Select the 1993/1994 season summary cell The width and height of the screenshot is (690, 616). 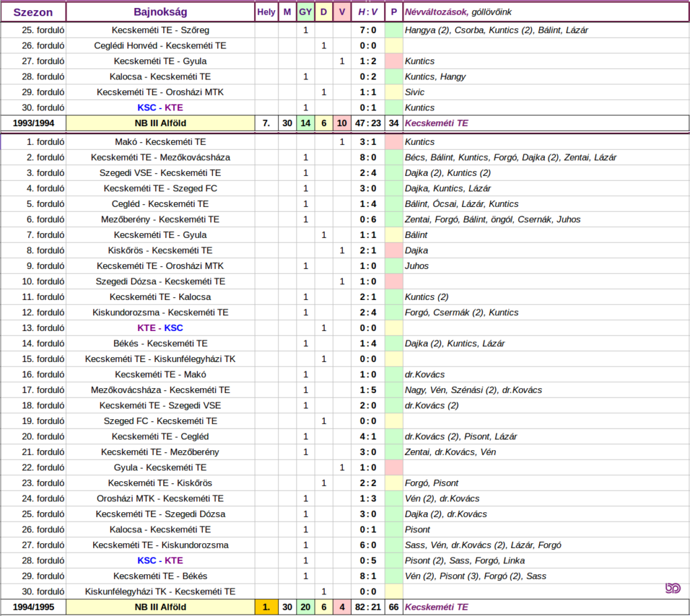point(34,123)
